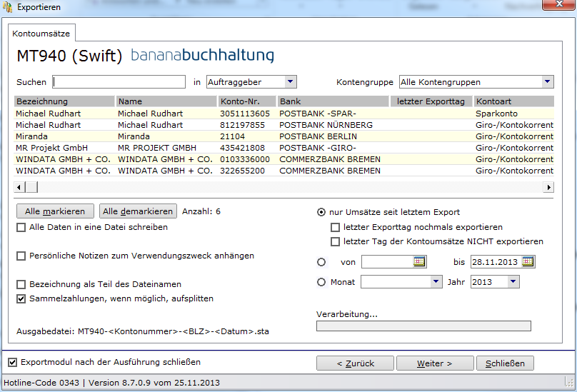Select the 'Monat' radio button
This screenshot has height=392, width=577.
pyautogui.click(x=321, y=282)
